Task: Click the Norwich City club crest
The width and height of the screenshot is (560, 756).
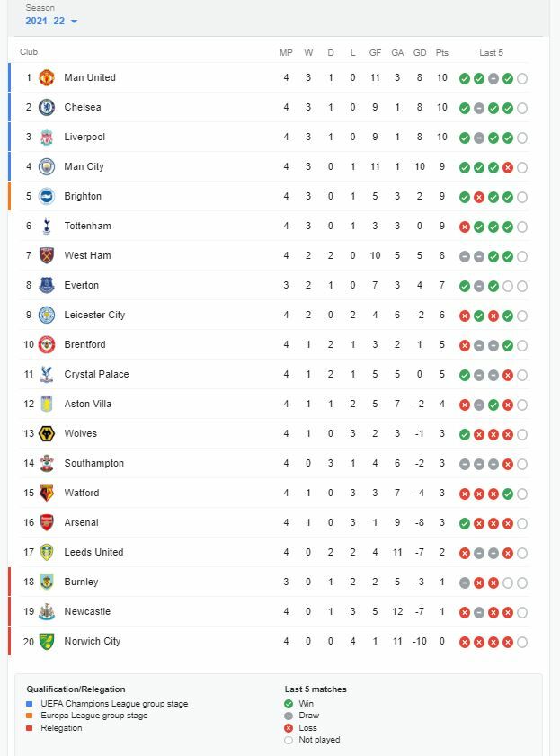Action: (x=47, y=641)
